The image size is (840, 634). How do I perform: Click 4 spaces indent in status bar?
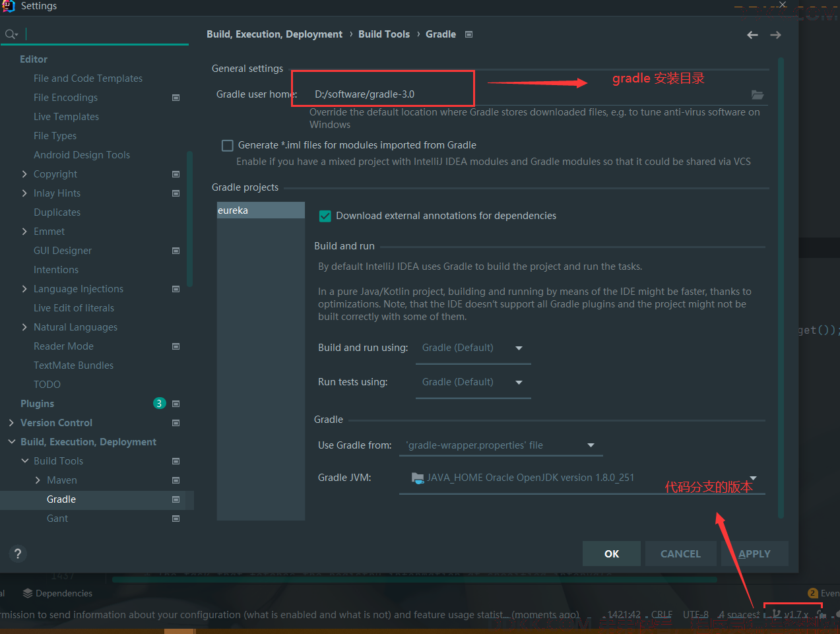pos(738,614)
